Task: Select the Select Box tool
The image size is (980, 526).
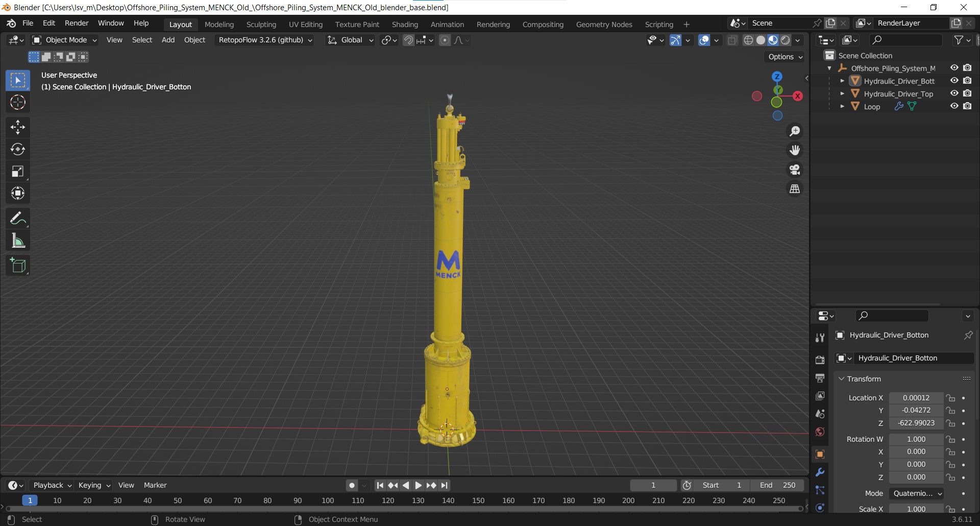Action: click(x=18, y=81)
